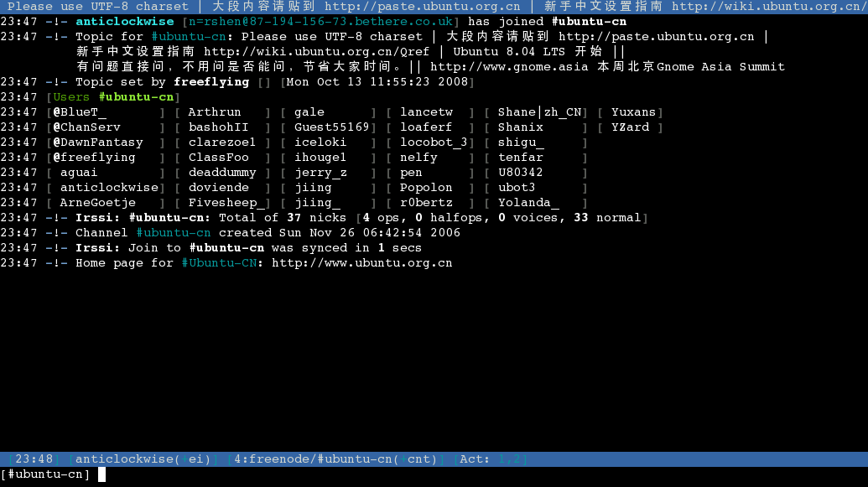The image size is (868, 487).
Task: Select the nick Arthrun
Action: (214, 112)
